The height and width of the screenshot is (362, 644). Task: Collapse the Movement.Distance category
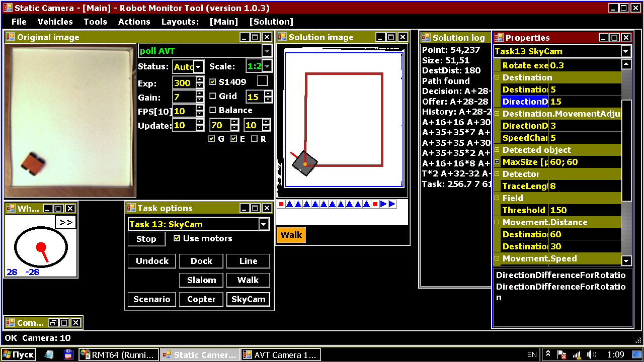497,222
